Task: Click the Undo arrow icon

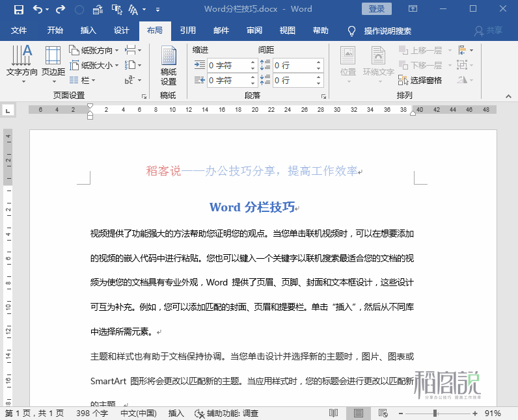Action: [x=38, y=9]
